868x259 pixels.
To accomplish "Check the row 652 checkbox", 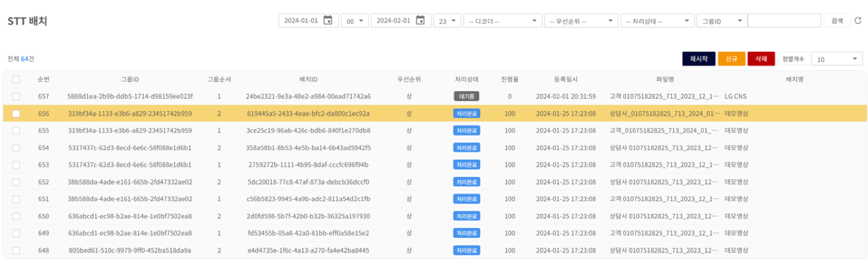I will pyautogui.click(x=16, y=182).
